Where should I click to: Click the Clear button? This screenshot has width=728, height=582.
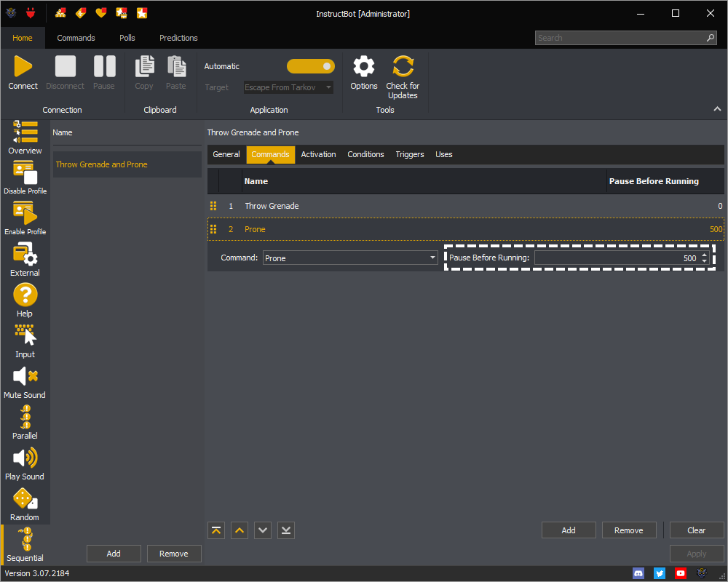pyautogui.click(x=697, y=530)
